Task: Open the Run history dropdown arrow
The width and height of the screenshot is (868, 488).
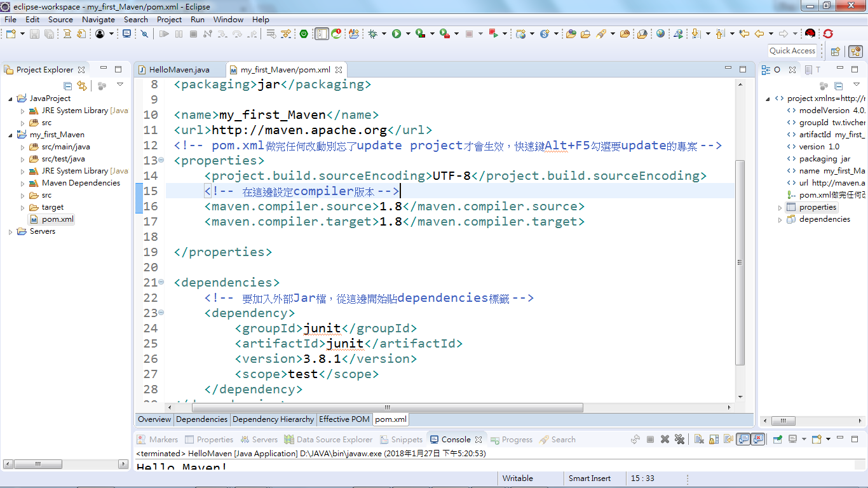Action: pos(408,34)
